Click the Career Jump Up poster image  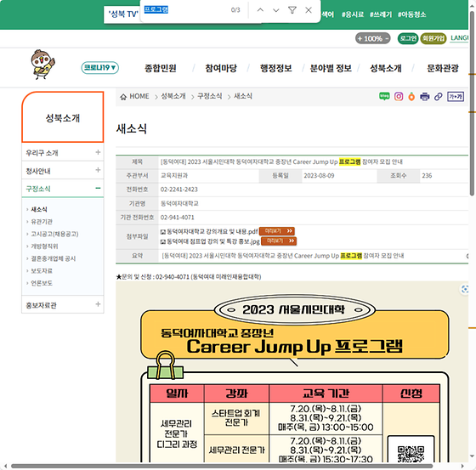coord(292,372)
